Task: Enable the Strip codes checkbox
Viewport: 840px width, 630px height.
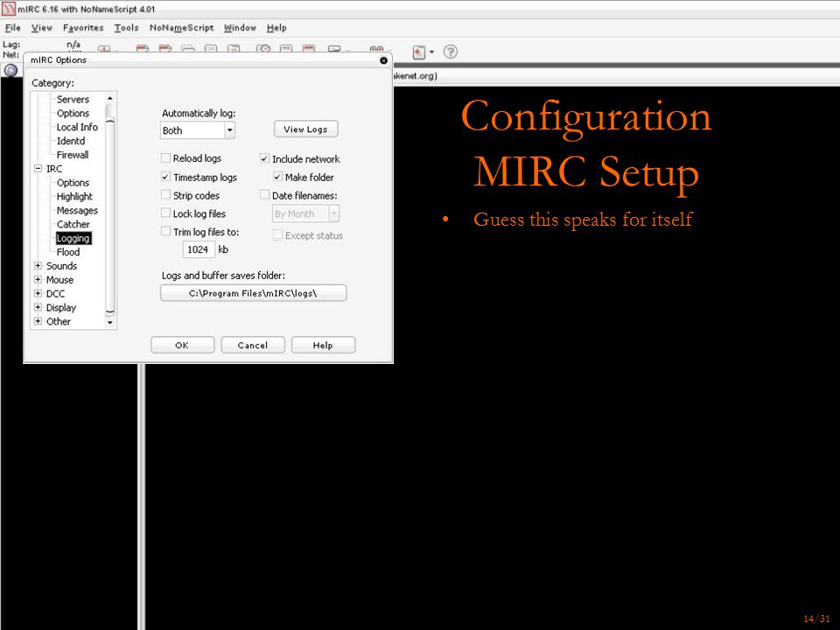Action: [x=166, y=195]
